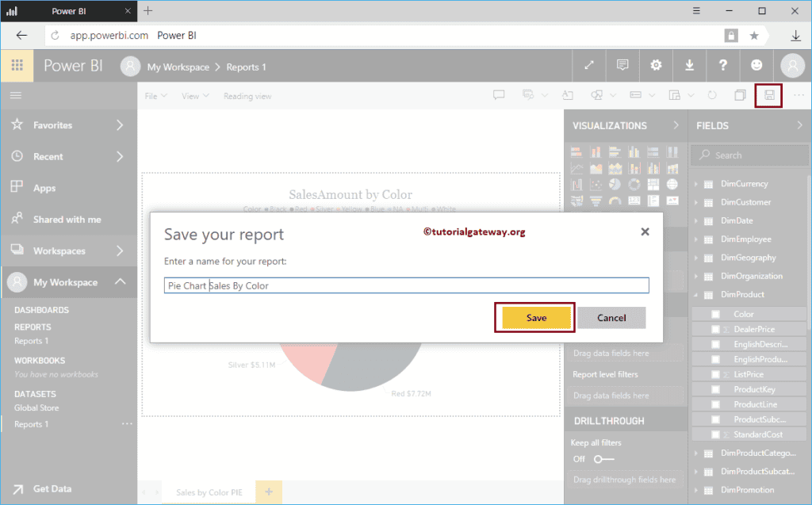
Task: Toggle the hamburger navigation menu
Action: (16, 95)
